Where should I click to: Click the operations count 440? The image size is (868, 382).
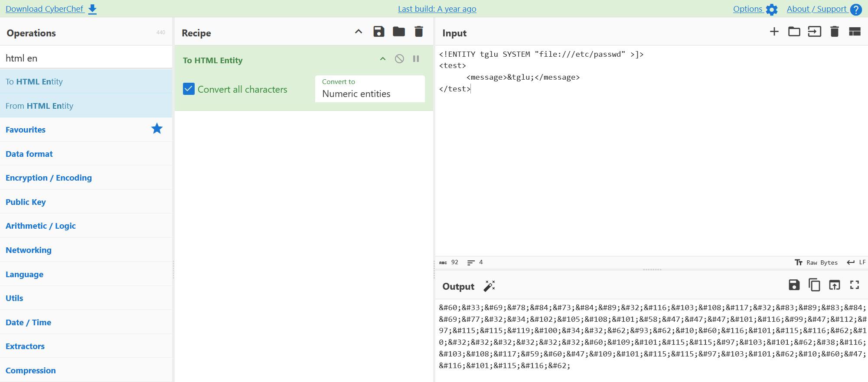161,32
